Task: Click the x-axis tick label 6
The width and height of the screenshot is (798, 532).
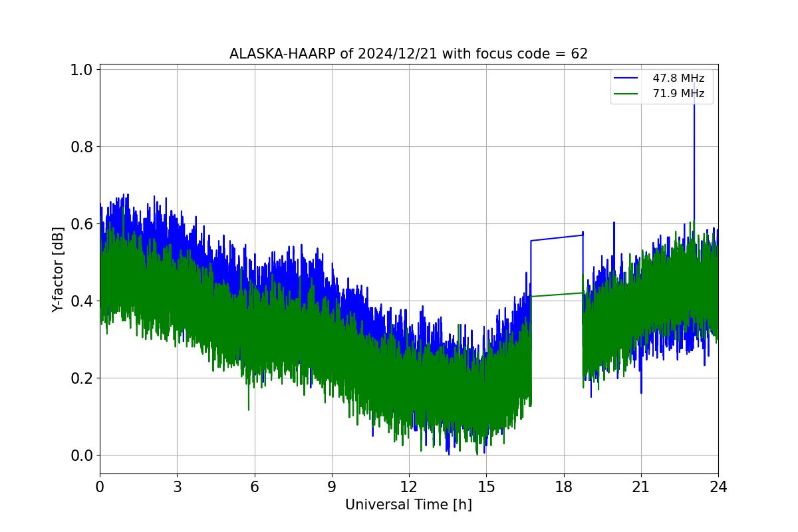Action: pyautogui.click(x=254, y=487)
